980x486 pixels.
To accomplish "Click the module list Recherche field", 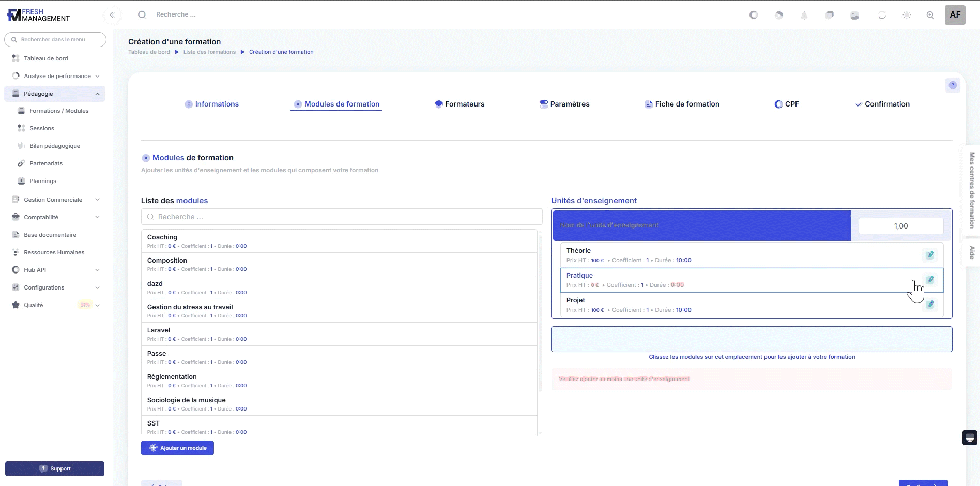I will coord(341,217).
